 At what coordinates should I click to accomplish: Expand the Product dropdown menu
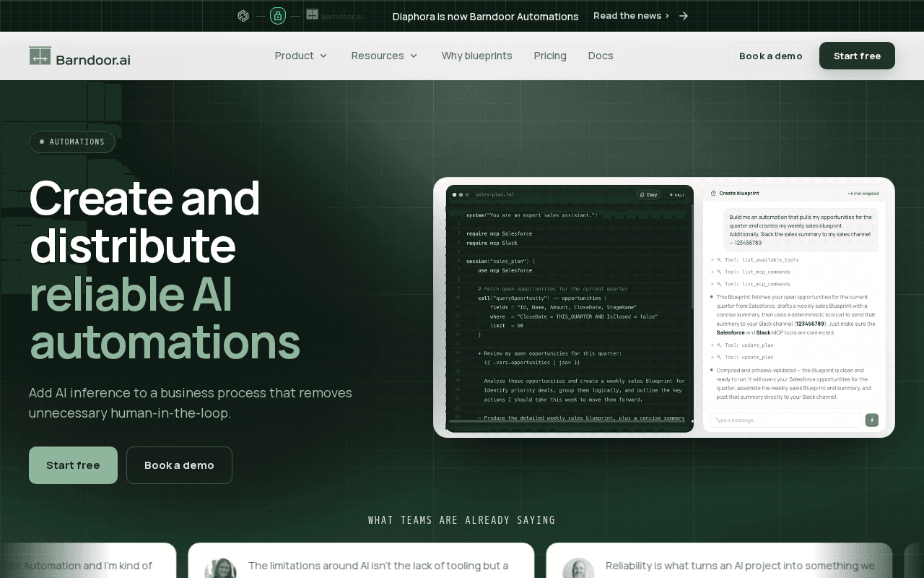[x=301, y=56]
